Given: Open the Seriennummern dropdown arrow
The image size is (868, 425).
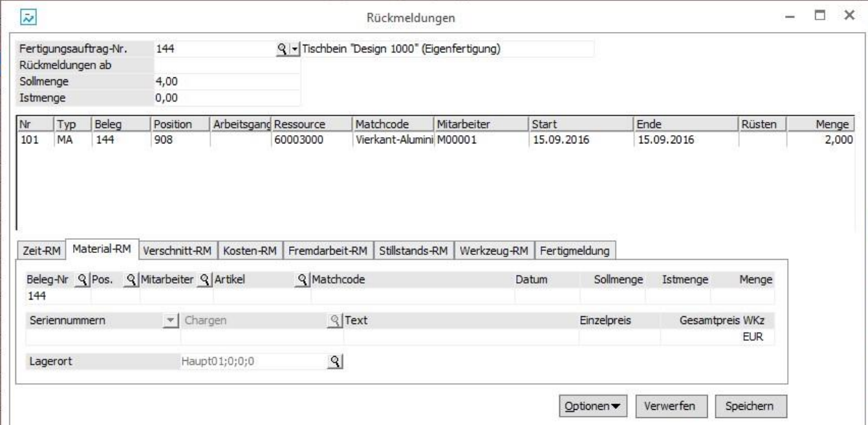Looking at the screenshot, I should tap(171, 320).
